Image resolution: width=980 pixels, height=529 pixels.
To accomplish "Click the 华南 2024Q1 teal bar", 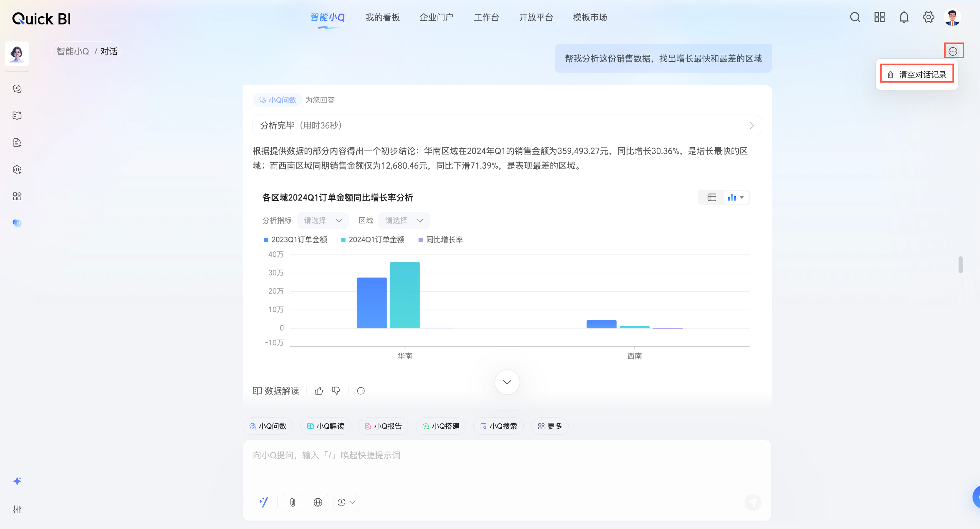I will coord(405,295).
